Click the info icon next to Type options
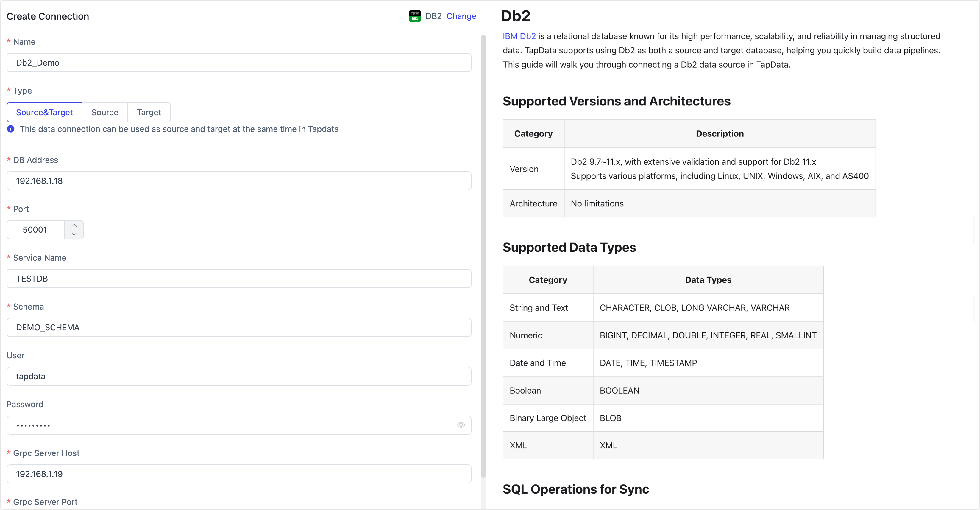This screenshot has width=980, height=510. coord(10,129)
